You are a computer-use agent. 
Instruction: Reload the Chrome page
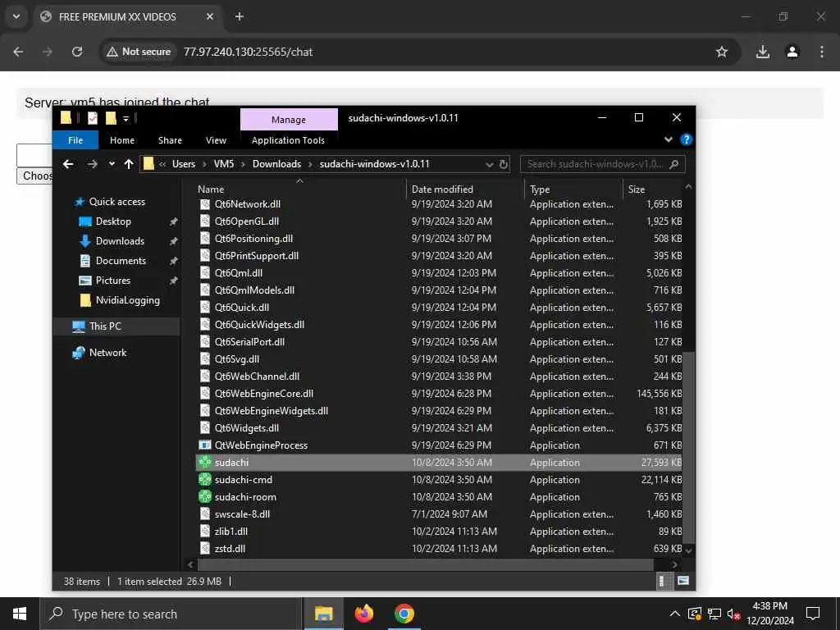[77, 52]
